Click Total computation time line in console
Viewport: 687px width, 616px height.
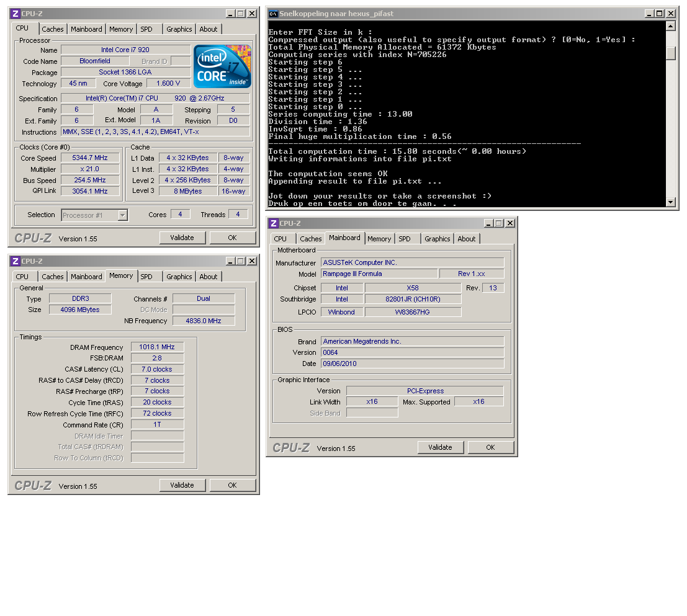click(x=397, y=151)
